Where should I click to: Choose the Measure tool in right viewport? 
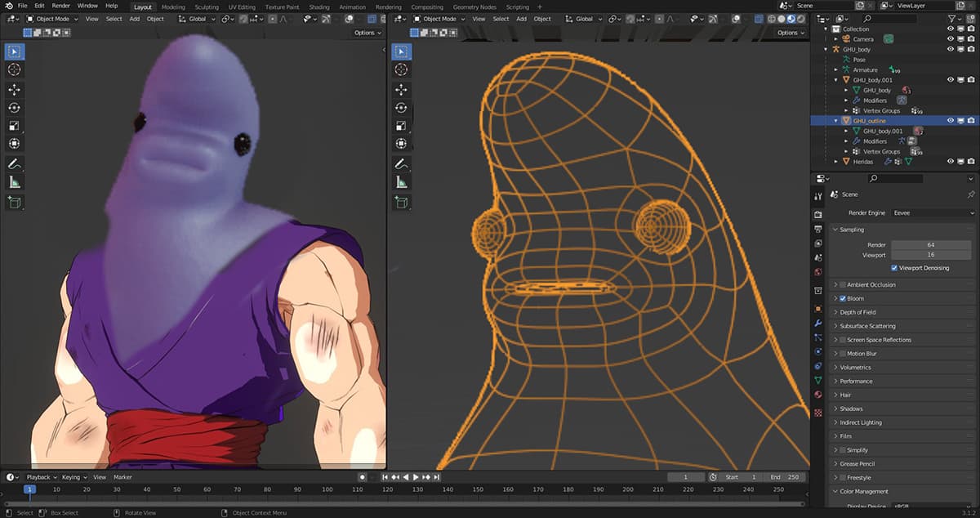click(x=401, y=182)
